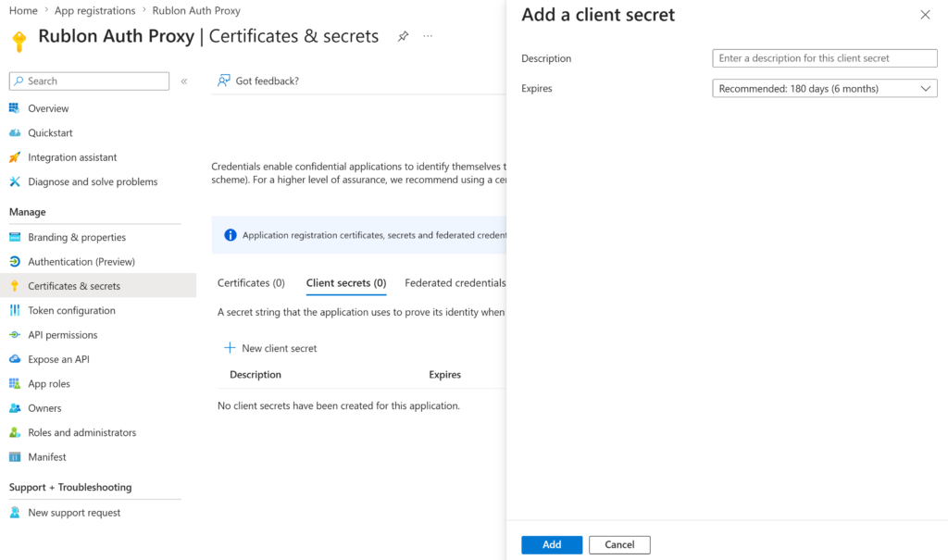The height and width of the screenshot is (560, 948).
Task: Click "No client secrets have been created" text
Action: [x=339, y=405]
